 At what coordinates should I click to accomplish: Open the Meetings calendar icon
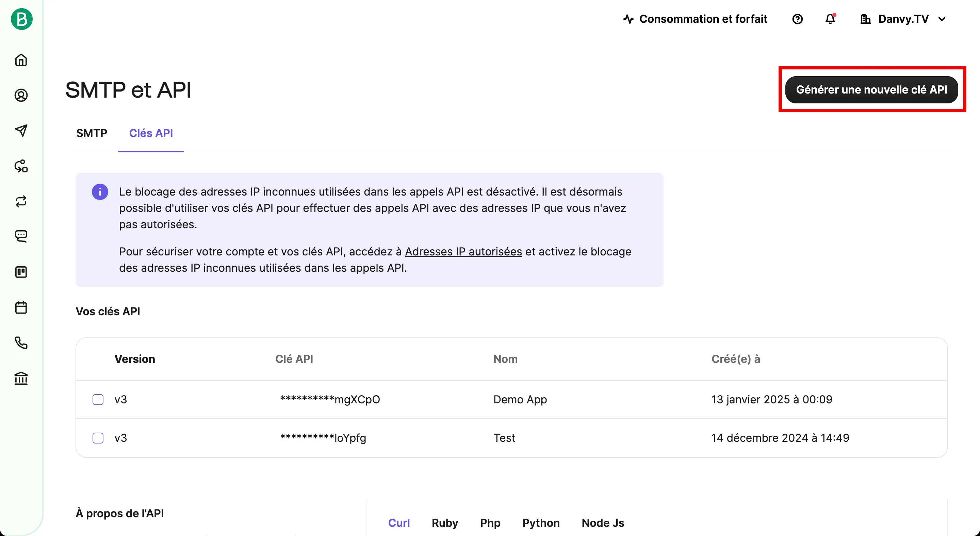[21, 307]
